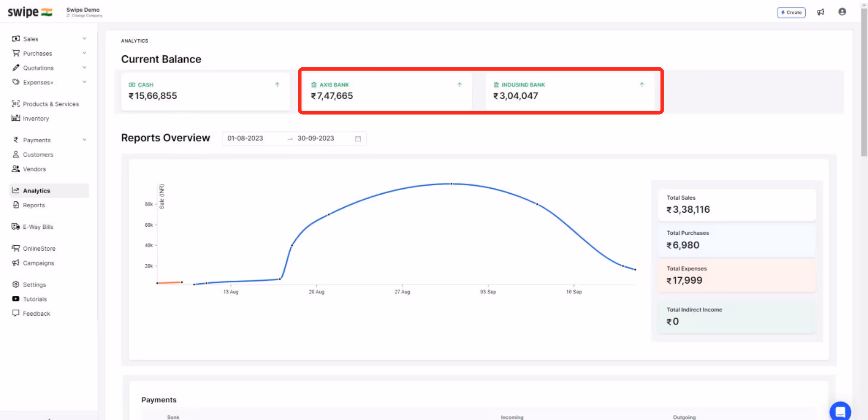Expand the Expenses+ menu chevron

point(85,82)
